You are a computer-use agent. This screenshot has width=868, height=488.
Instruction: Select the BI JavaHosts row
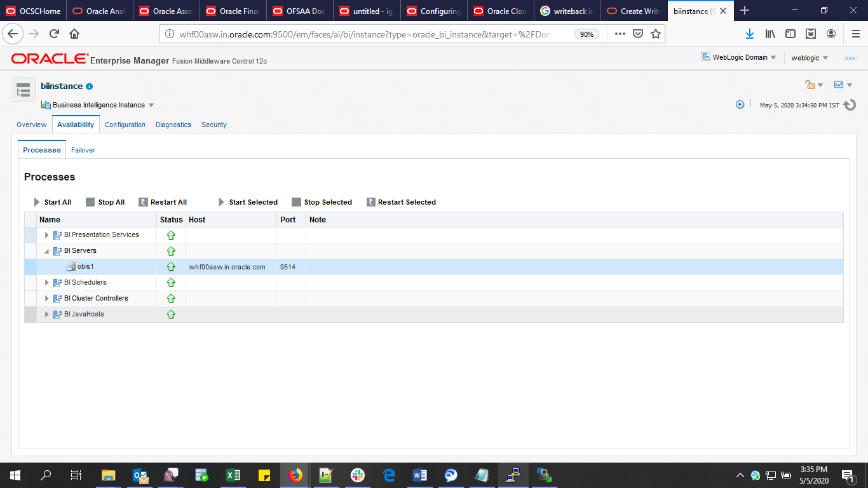coord(434,315)
